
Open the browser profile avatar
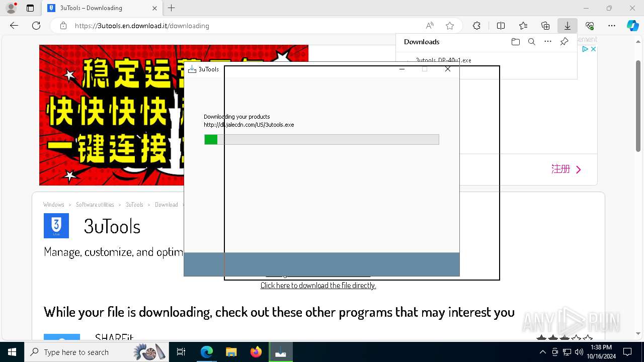(x=11, y=8)
